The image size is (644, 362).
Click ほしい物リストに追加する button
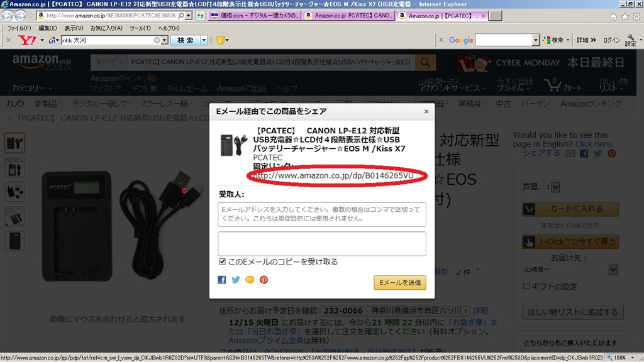(572, 312)
